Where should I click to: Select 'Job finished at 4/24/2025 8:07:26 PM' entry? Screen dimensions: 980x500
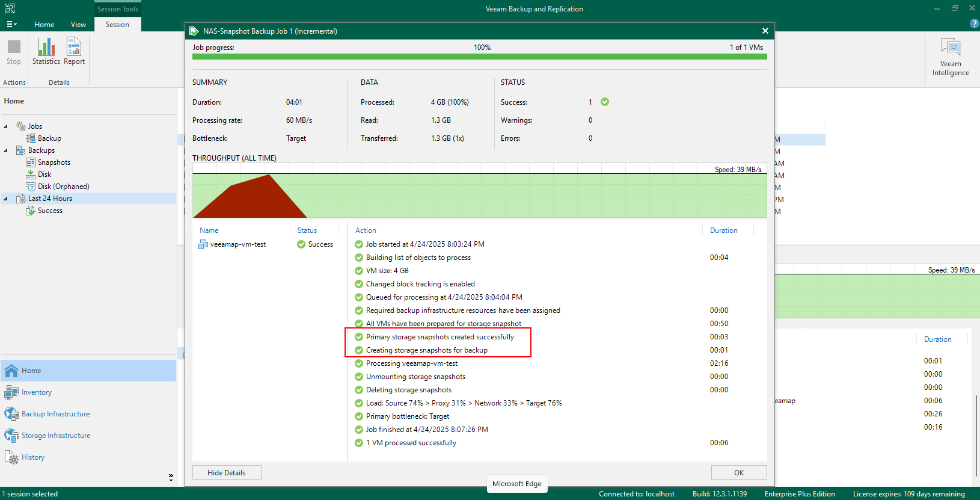pyautogui.click(x=427, y=430)
